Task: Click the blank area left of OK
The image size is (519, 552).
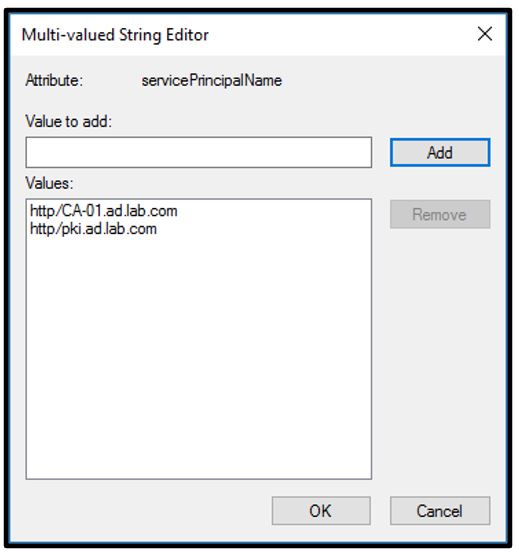Action: pos(148,511)
